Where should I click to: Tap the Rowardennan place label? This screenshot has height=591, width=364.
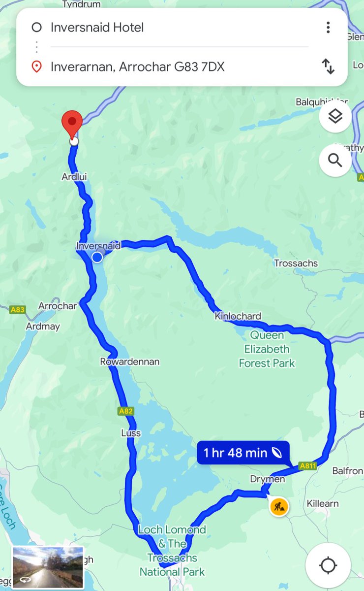pyautogui.click(x=130, y=361)
